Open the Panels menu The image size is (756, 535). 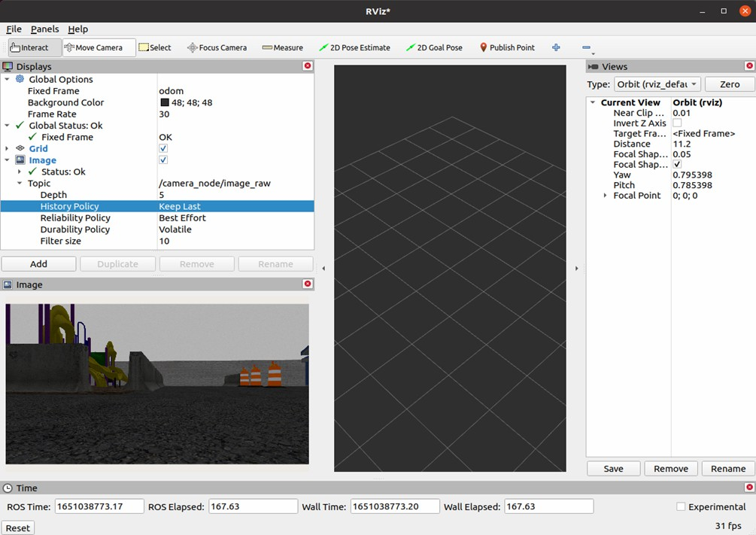click(x=45, y=29)
